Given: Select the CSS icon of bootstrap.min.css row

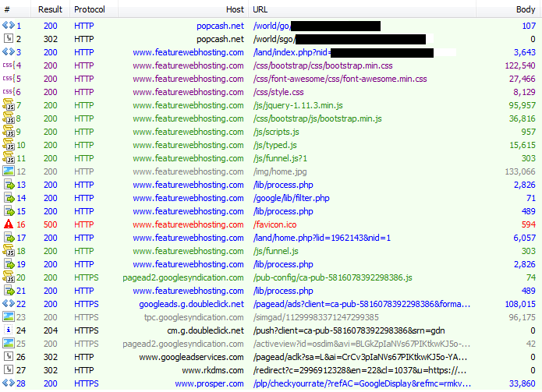Looking at the screenshot, I should coord(9,65).
